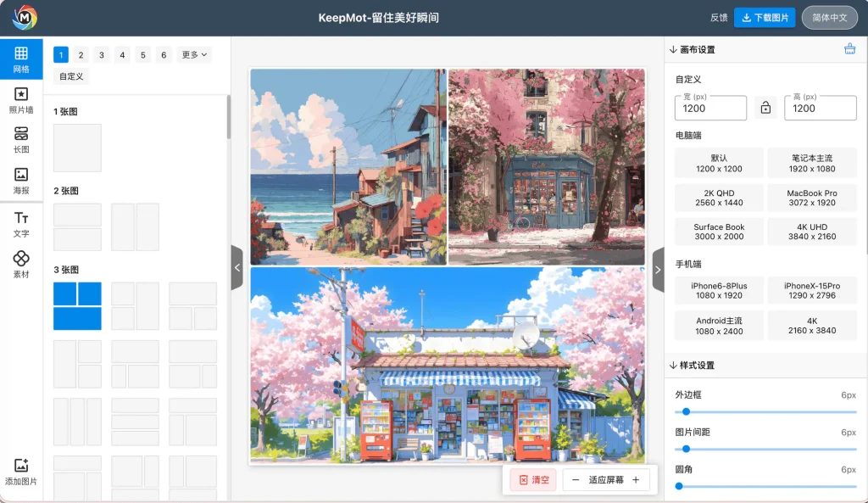Open the 海报 poster tool
Screen dimensions: 868x503
click(21, 180)
